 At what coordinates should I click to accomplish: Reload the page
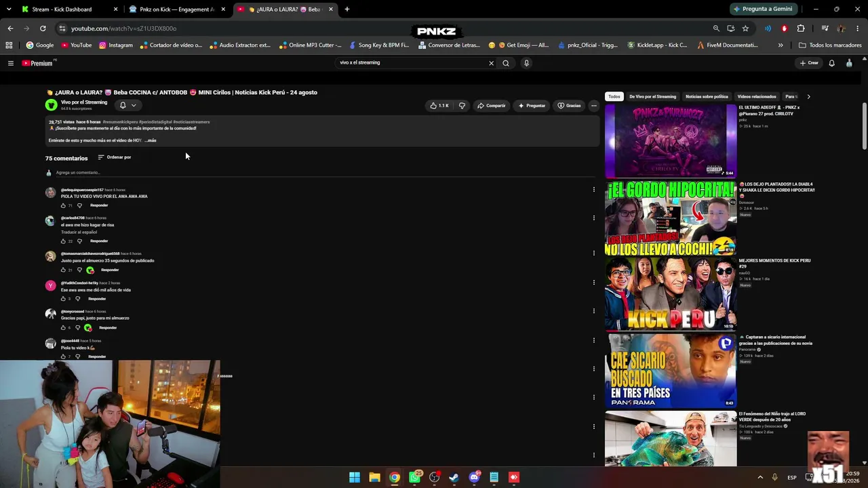pyautogui.click(x=43, y=28)
